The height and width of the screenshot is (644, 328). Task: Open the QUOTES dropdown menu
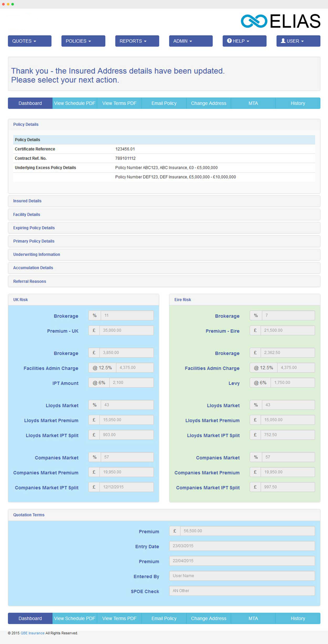(29, 41)
